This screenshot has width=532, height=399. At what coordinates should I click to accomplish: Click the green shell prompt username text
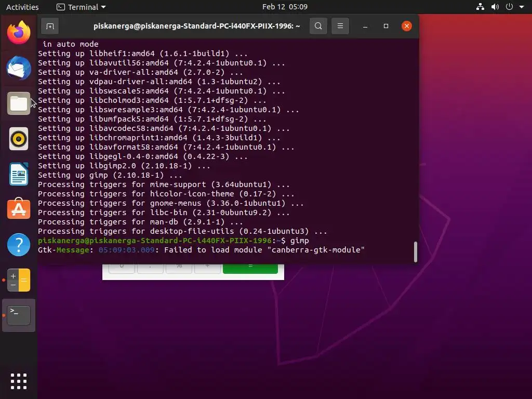click(154, 241)
